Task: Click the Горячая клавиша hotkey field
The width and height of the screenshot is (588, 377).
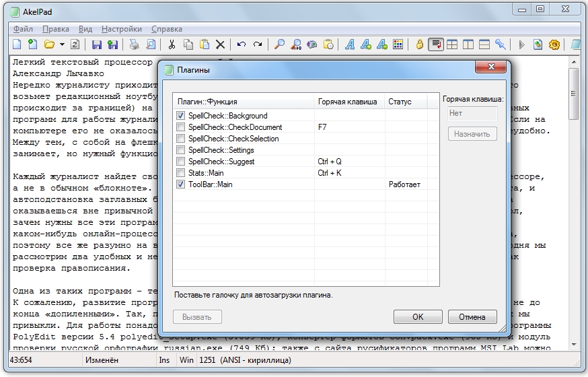Action: tap(472, 113)
